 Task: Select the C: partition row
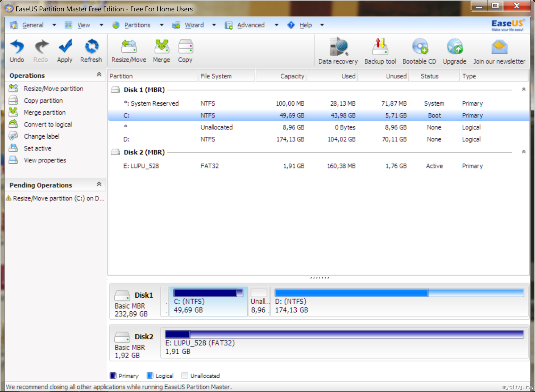[319, 116]
